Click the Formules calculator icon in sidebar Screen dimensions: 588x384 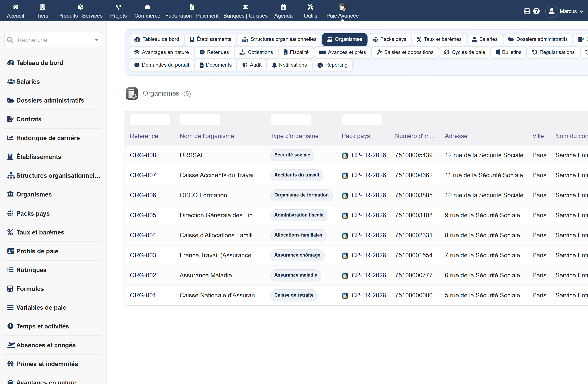pos(10,289)
